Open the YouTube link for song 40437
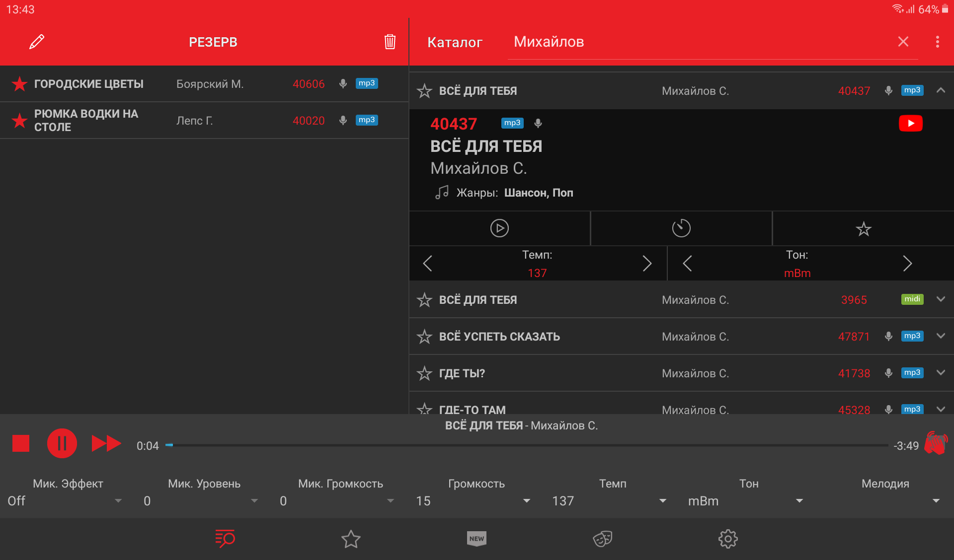954x560 pixels. coord(911,123)
